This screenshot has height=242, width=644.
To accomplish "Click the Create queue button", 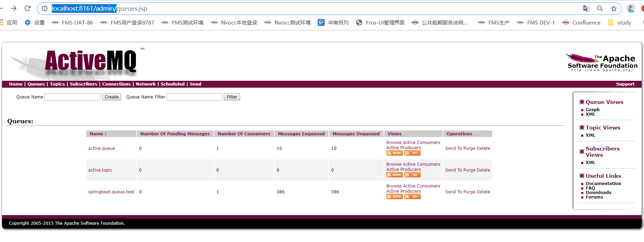I will (x=111, y=97).
